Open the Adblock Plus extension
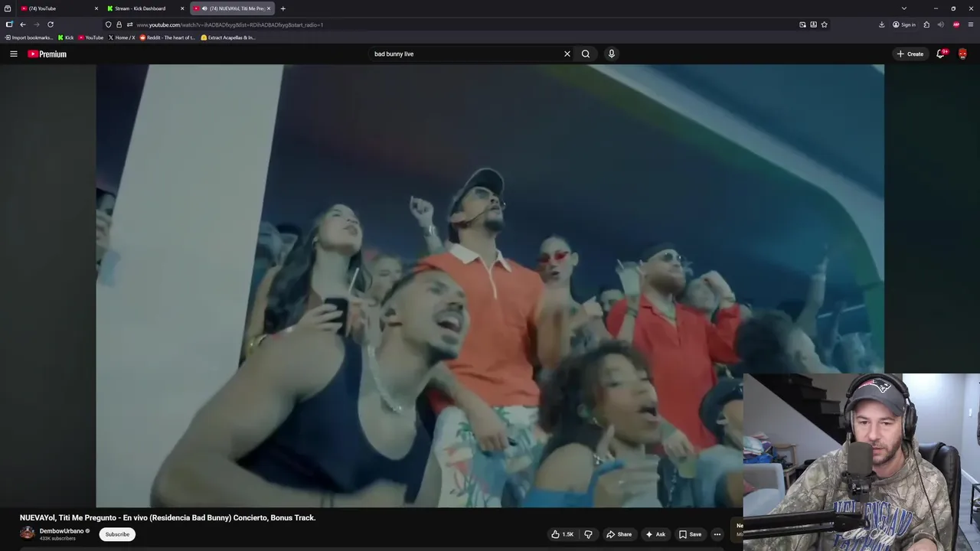The height and width of the screenshot is (551, 980). pos(956,24)
